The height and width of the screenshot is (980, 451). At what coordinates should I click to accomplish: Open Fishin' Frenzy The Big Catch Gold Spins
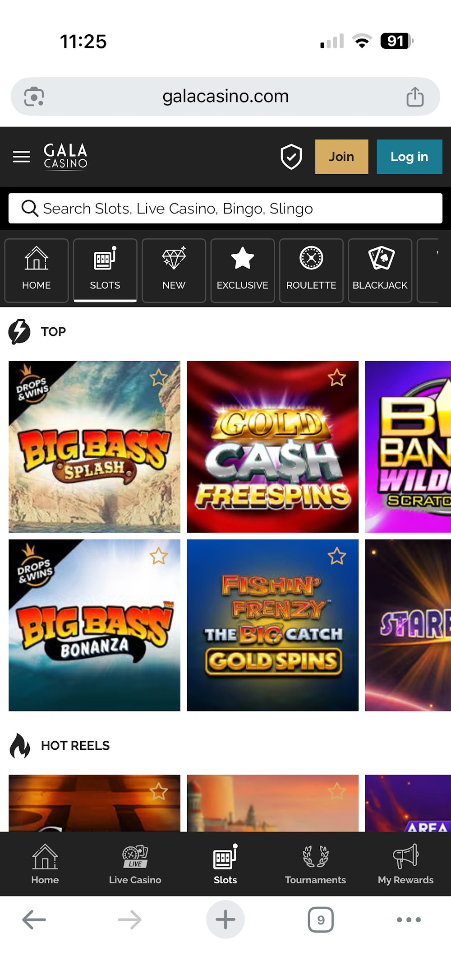tap(273, 625)
